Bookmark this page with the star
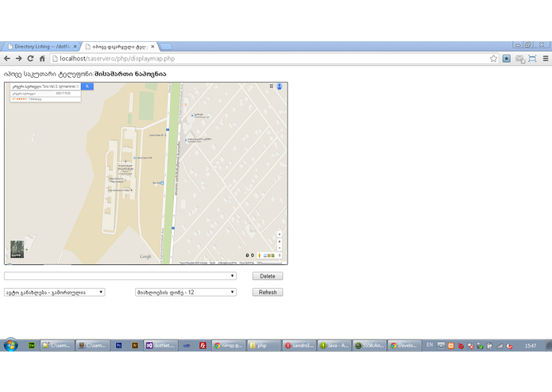This screenshot has height=392, width=552. (493, 59)
